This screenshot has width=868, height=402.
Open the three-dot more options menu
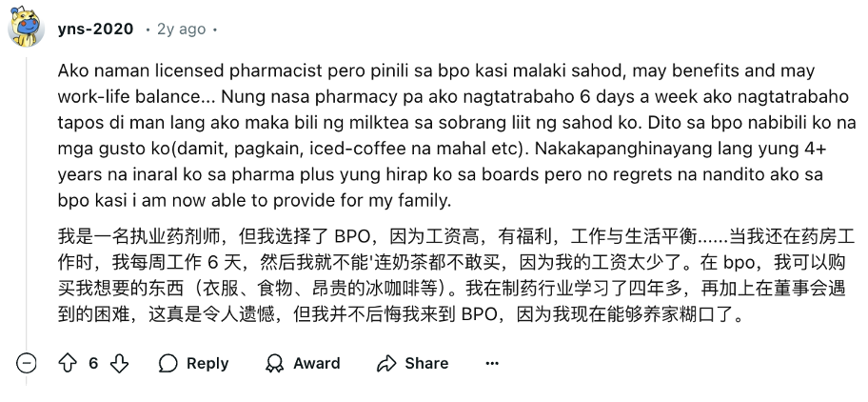[x=491, y=363]
